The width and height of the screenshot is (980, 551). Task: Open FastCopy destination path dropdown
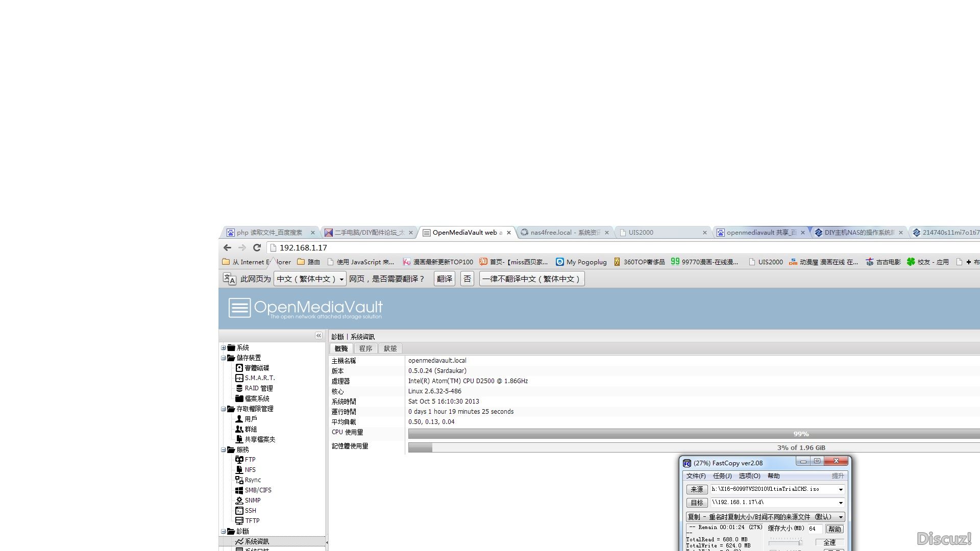(x=841, y=503)
